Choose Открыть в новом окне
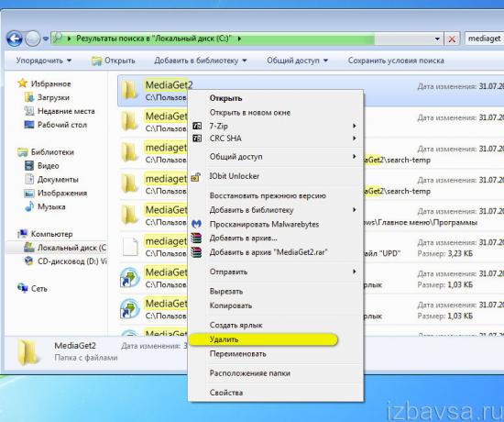This screenshot has width=504, height=422. point(250,112)
